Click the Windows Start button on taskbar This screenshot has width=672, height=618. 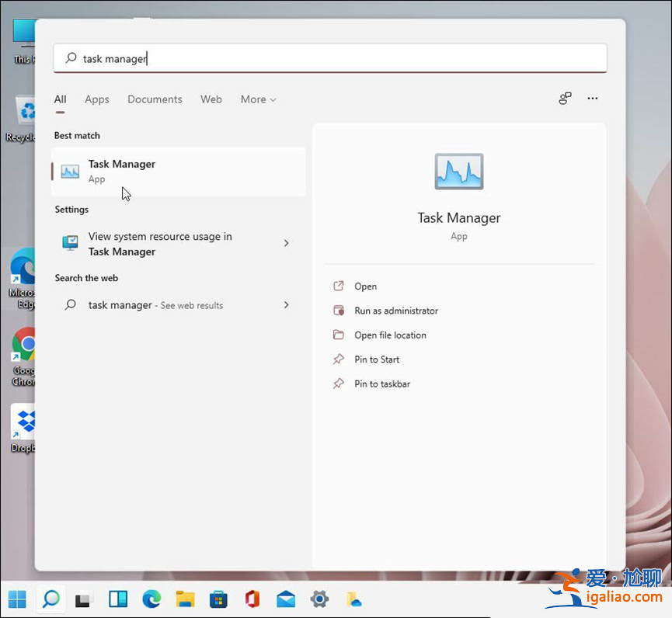pos(17,599)
